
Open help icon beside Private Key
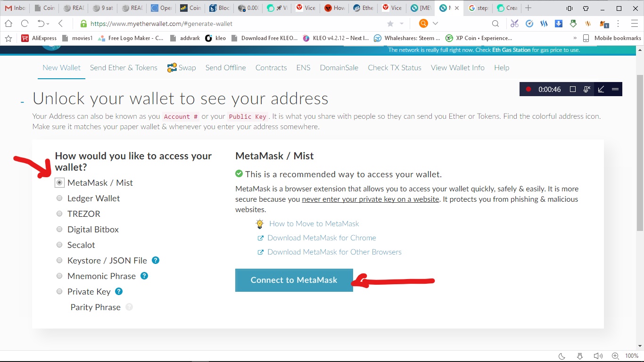pos(119,291)
